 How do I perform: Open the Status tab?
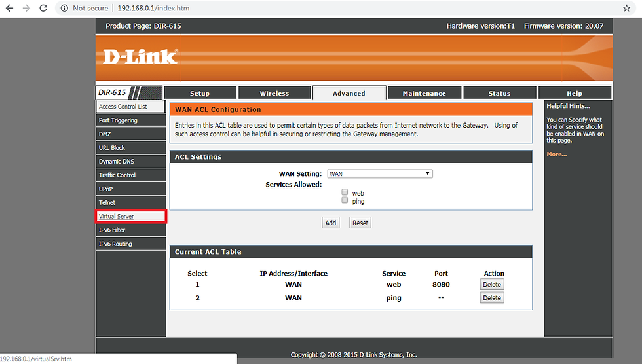tap(499, 93)
